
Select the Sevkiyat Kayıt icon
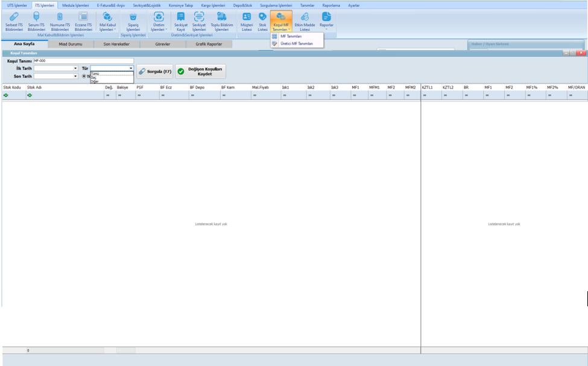tap(180, 21)
